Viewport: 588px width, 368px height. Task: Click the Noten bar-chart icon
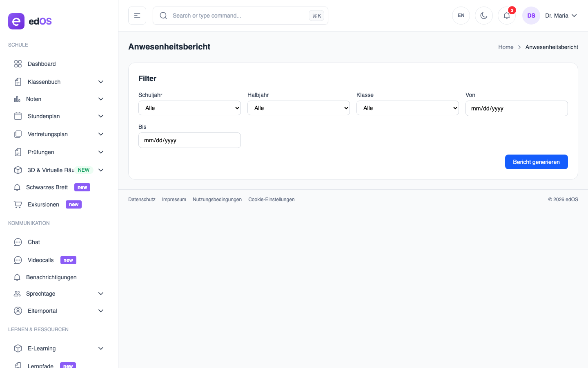(18, 99)
